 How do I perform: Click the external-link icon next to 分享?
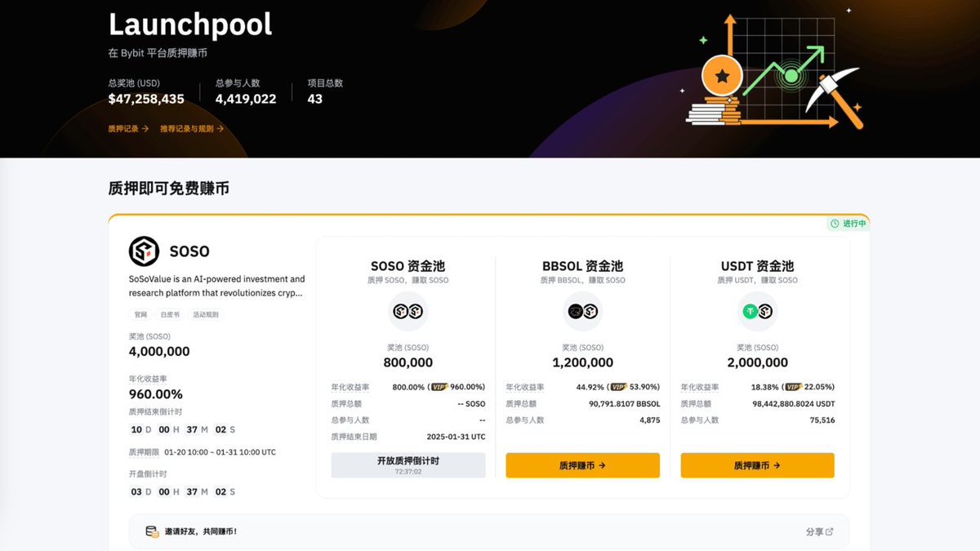click(x=828, y=531)
